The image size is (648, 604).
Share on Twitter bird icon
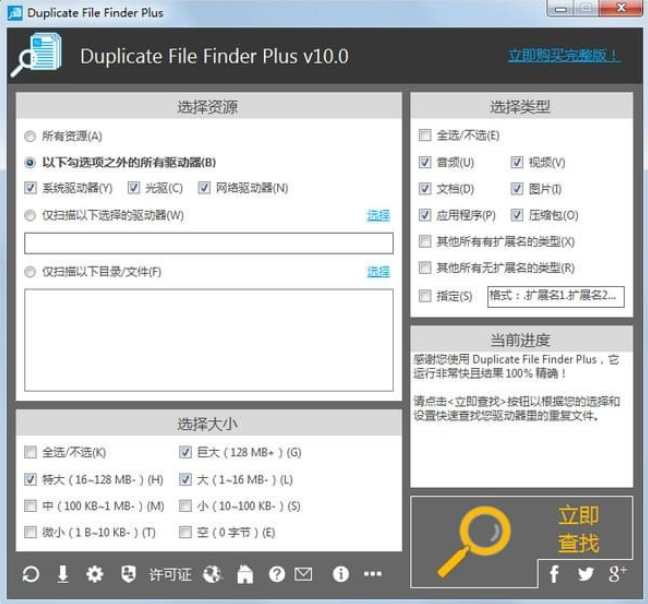click(x=586, y=574)
